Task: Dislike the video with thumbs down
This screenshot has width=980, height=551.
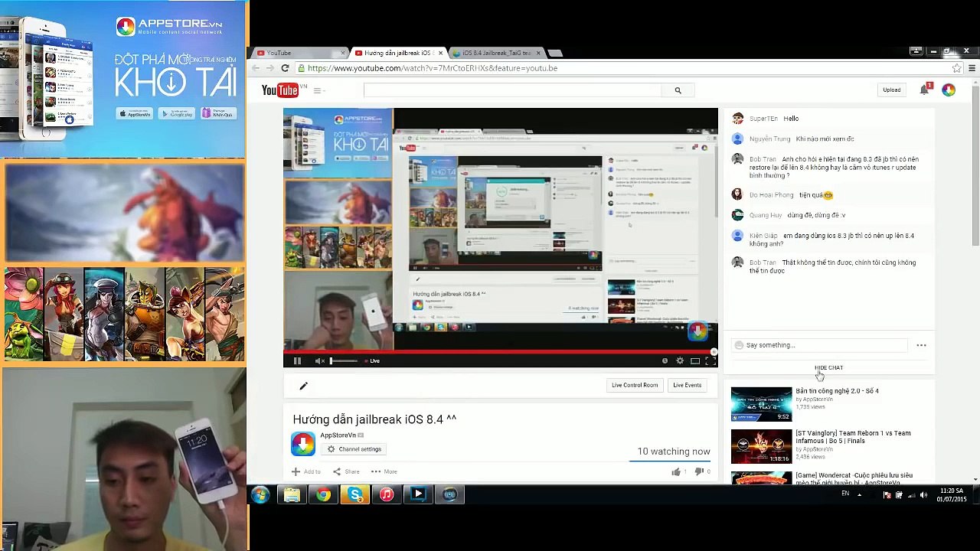Action: pos(700,471)
